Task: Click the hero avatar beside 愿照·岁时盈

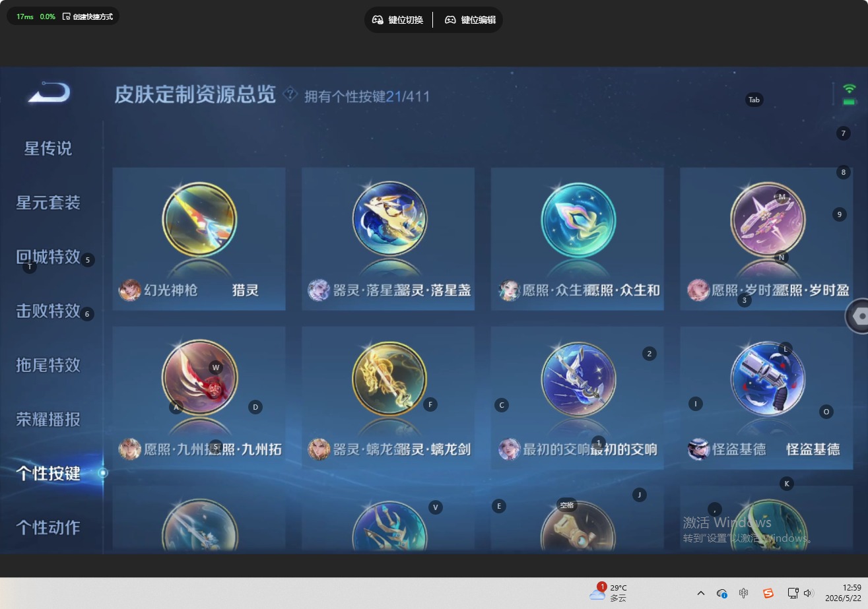Action: pyautogui.click(x=698, y=290)
